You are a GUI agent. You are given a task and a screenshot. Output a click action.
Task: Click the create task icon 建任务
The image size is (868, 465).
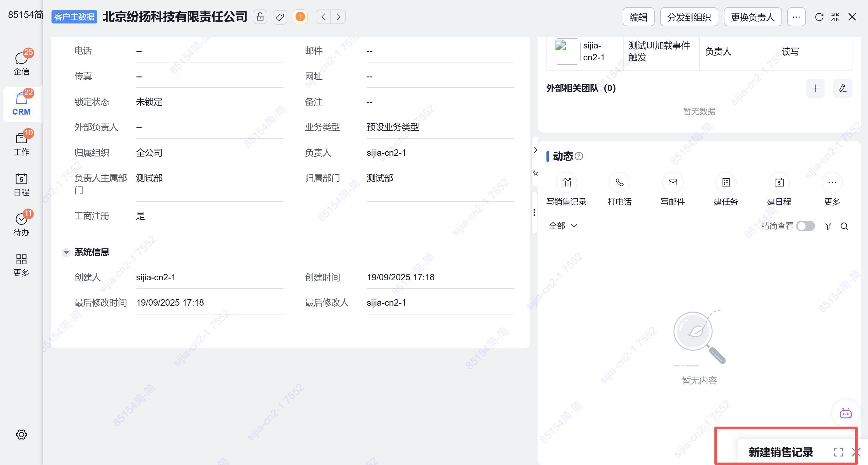pos(726,183)
